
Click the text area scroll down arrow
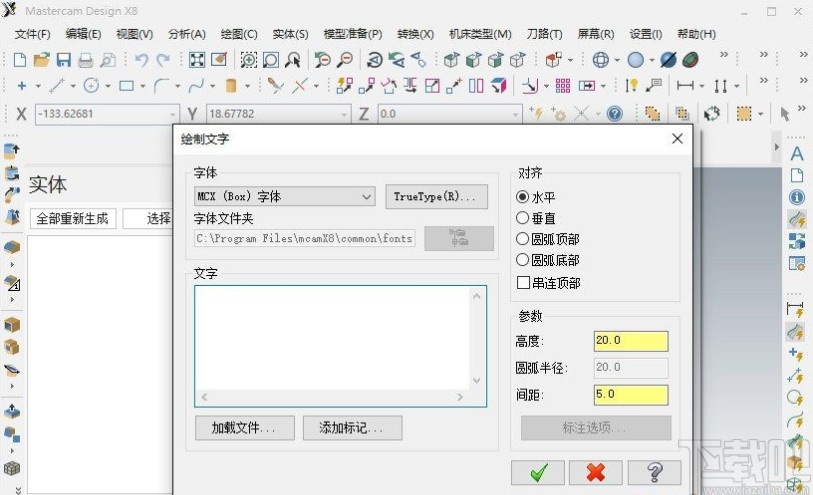pos(477,380)
